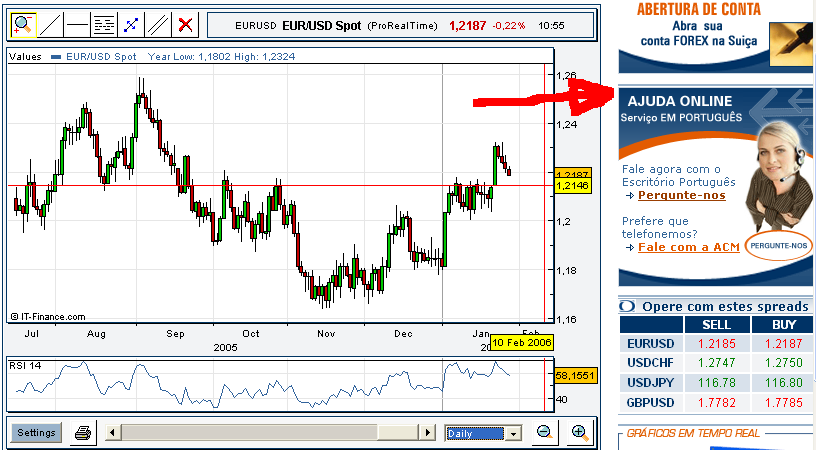
Task: Select the parallel channel lines tool
Action: tap(158, 25)
